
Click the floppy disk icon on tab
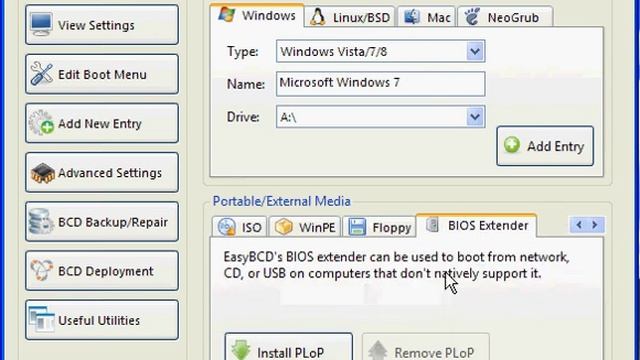357,227
